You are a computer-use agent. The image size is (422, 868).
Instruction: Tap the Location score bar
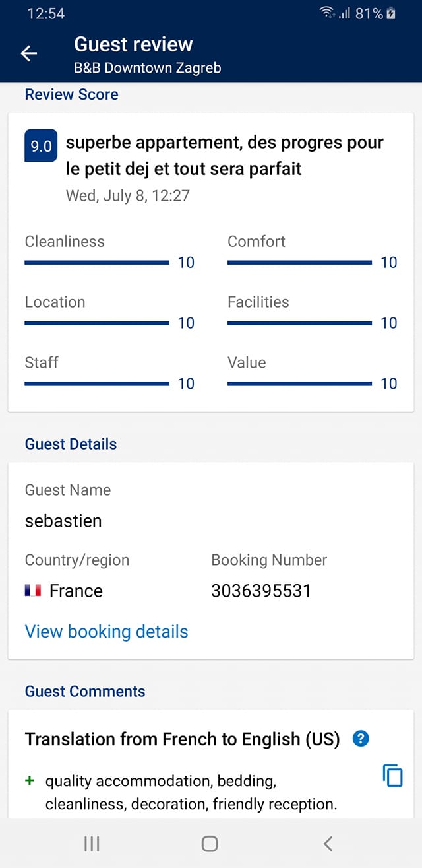click(x=97, y=323)
